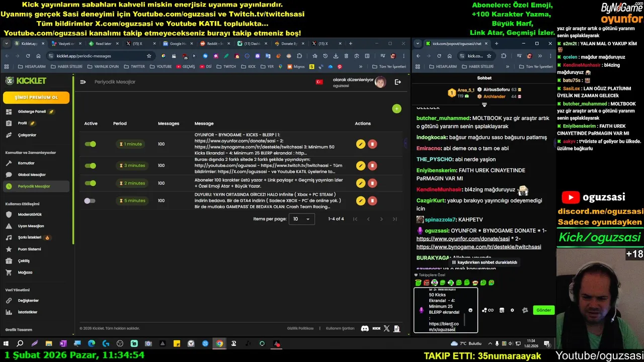Screen dimensions: 644x362
Task: Edit the 3 minutes message with pencil icon
Action: pyautogui.click(x=360, y=165)
